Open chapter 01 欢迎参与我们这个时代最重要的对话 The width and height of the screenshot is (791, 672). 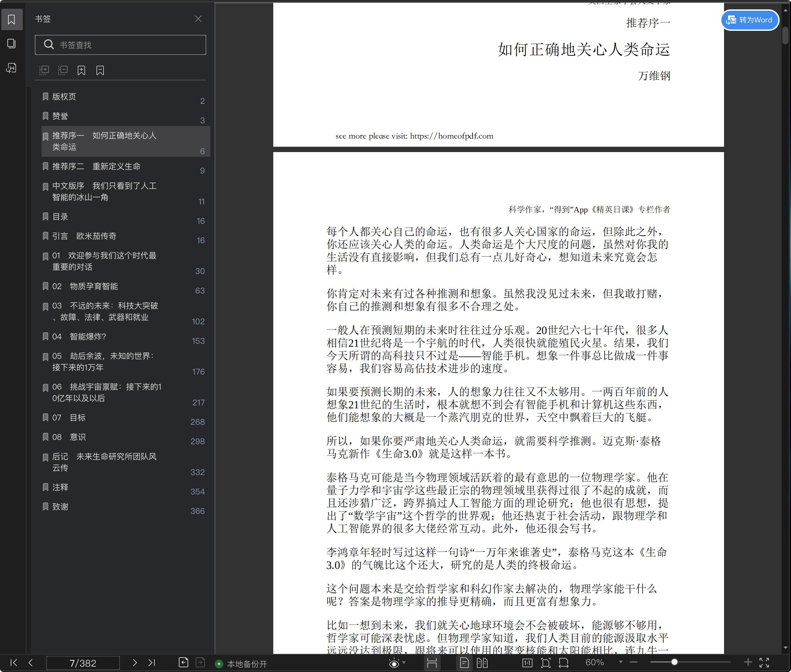125,261
